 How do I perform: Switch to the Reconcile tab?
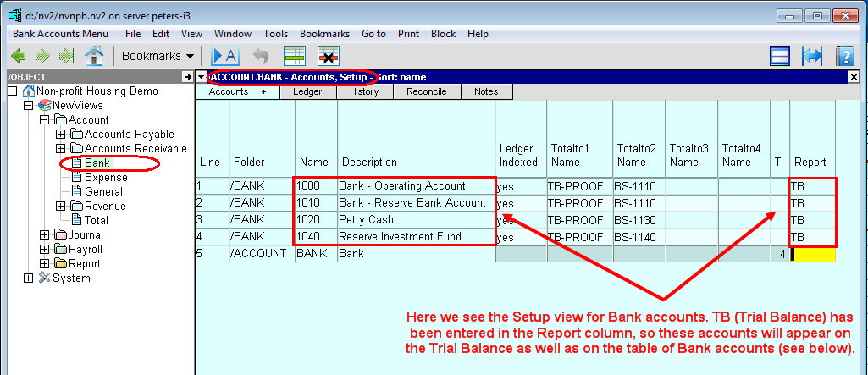pos(426,91)
